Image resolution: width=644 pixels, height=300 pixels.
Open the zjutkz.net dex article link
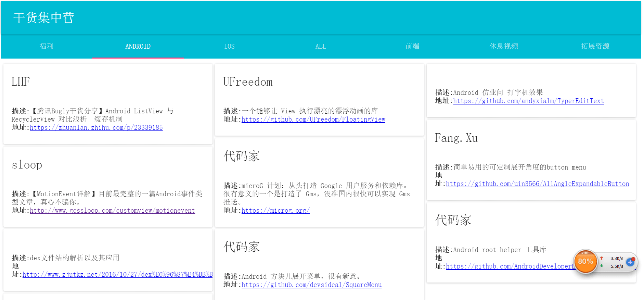click(117, 275)
